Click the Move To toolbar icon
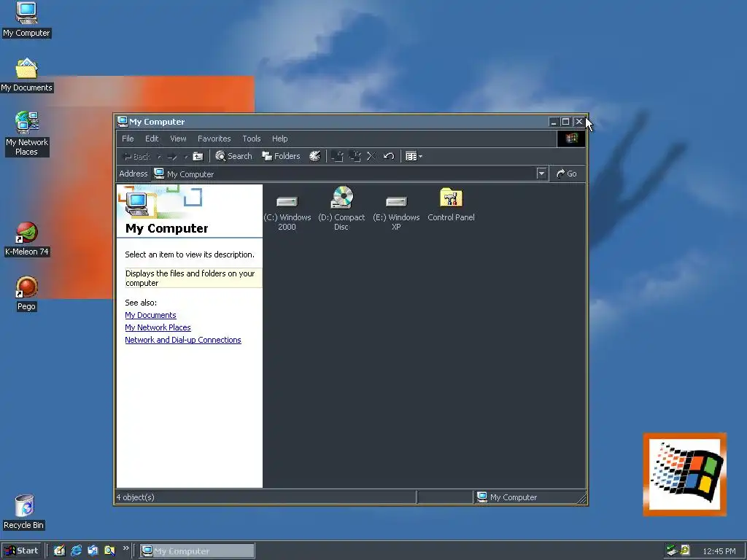 tap(337, 156)
